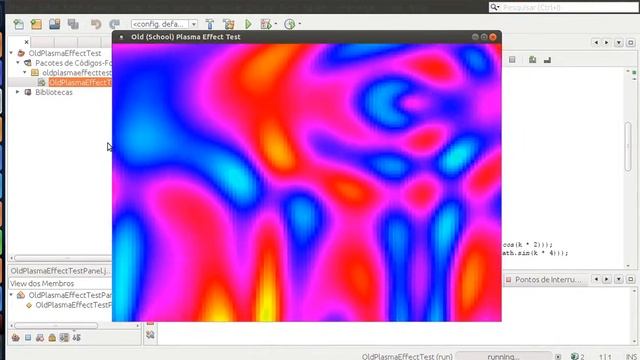Viewport: 640px width, 360px height.
Task: Click the 1|1 cursor position indicator
Action: 605,356
